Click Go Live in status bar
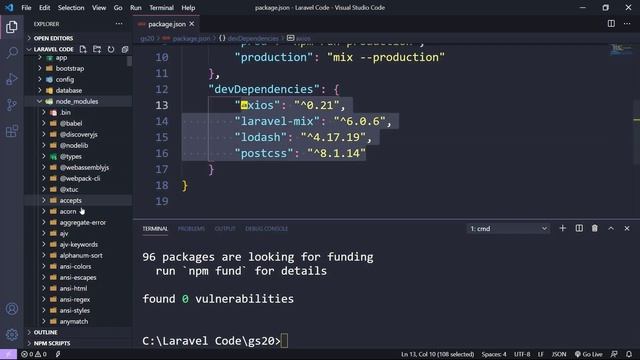This screenshot has width=640, height=360. click(x=588, y=354)
